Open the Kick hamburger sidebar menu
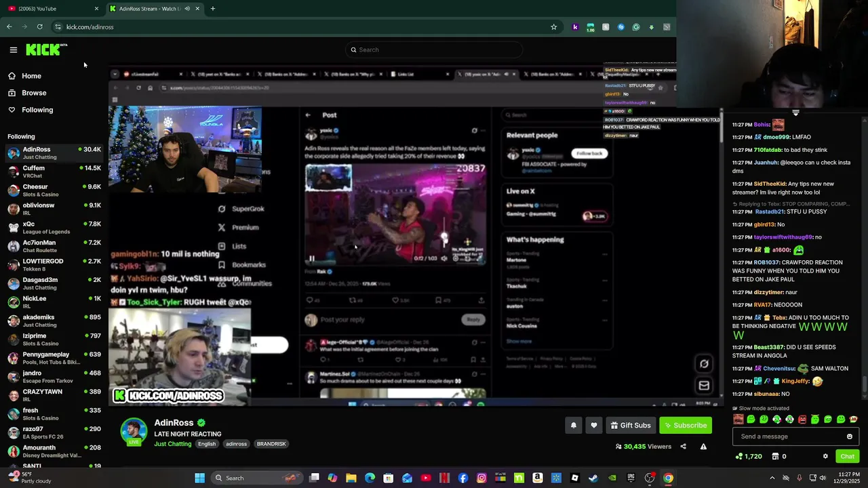 point(13,49)
